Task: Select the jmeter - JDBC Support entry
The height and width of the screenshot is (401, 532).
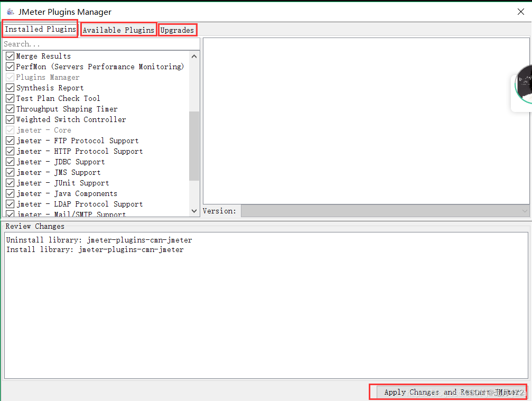Action: click(x=60, y=162)
